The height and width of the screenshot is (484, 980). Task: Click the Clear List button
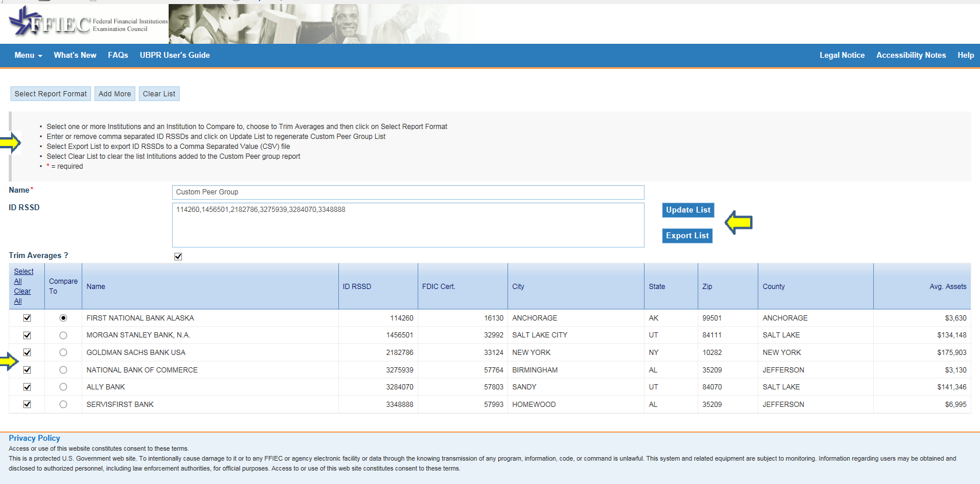point(159,94)
